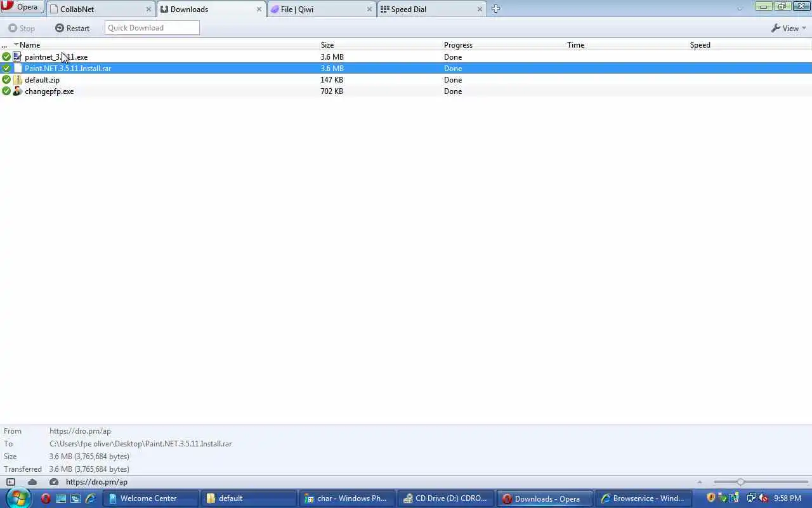Open the View dropdown menu

pos(789,28)
